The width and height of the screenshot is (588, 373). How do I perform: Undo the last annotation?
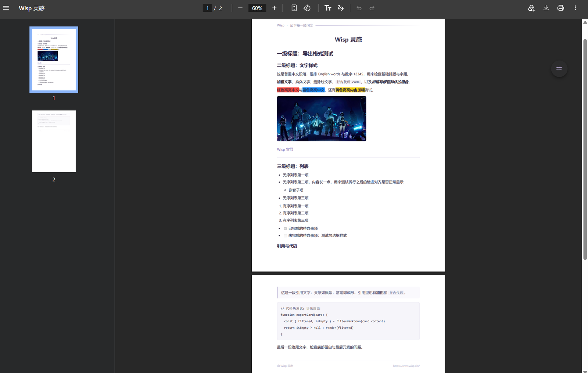(359, 8)
